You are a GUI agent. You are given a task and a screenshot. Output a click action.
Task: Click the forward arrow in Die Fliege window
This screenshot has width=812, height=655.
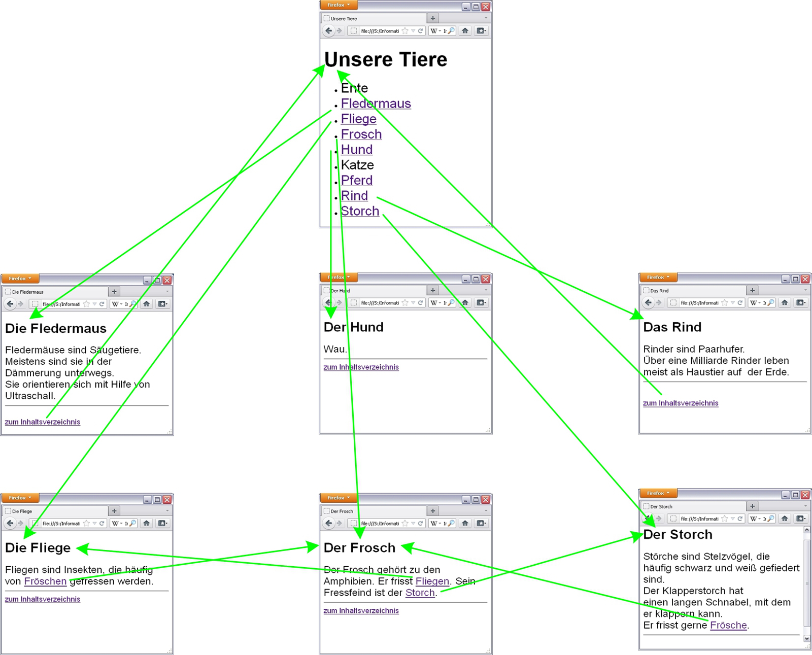pos(21,523)
